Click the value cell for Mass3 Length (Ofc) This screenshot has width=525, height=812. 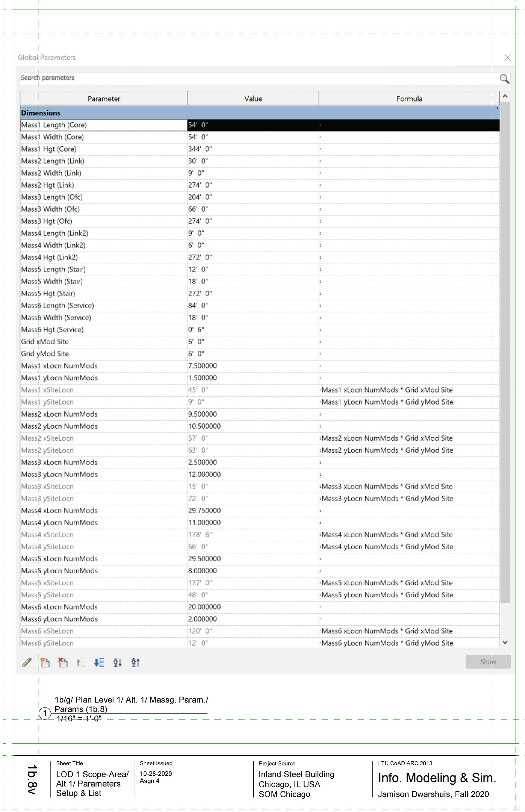(x=252, y=197)
